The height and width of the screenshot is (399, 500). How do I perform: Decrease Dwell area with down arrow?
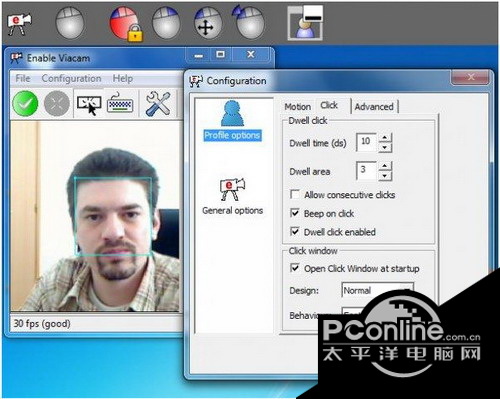[385, 175]
